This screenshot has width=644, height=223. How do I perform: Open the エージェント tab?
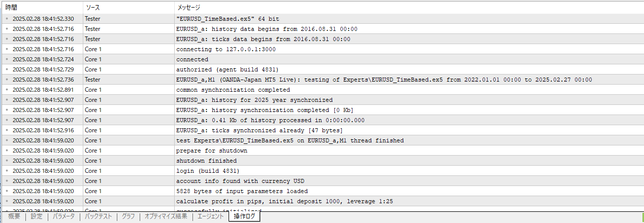click(210, 216)
